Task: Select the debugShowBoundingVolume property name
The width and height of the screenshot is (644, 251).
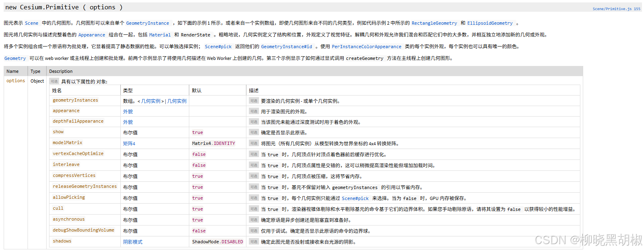Action: (83, 230)
